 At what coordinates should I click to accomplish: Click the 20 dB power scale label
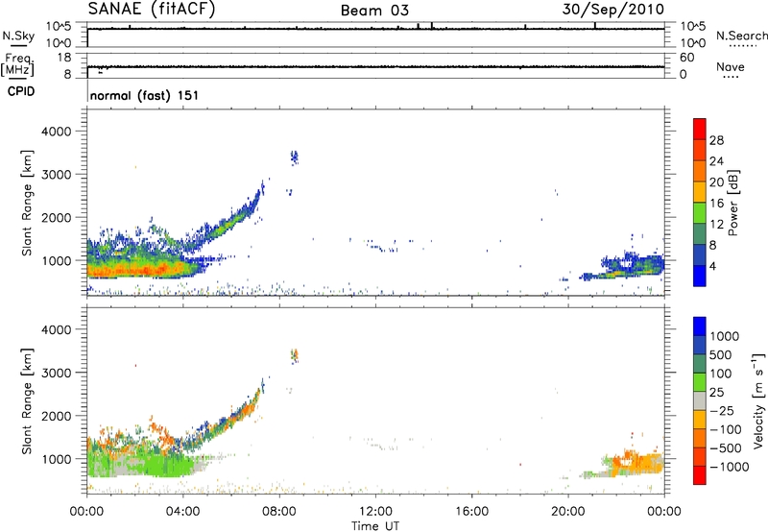click(x=716, y=182)
